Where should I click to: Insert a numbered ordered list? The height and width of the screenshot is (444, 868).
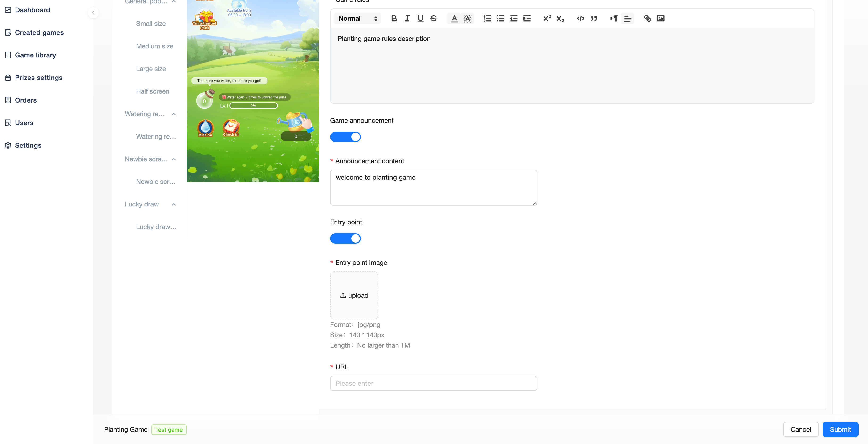click(487, 19)
